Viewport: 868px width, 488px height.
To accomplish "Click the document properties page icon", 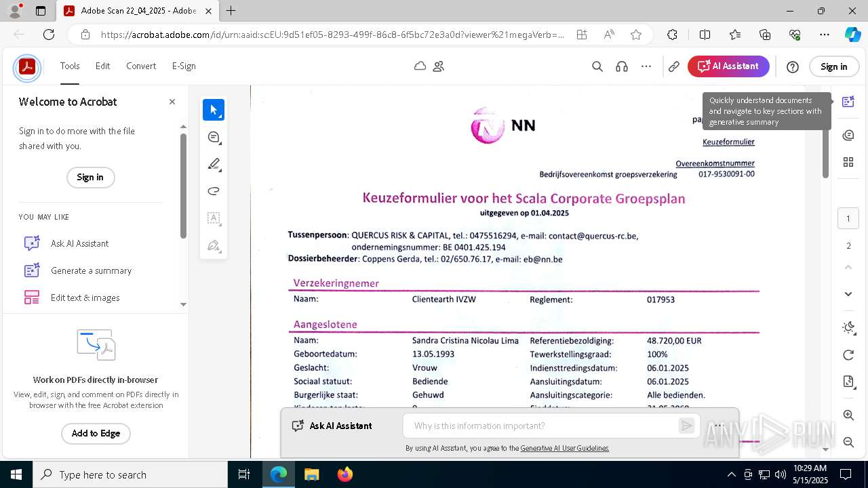I will pyautogui.click(x=848, y=382).
